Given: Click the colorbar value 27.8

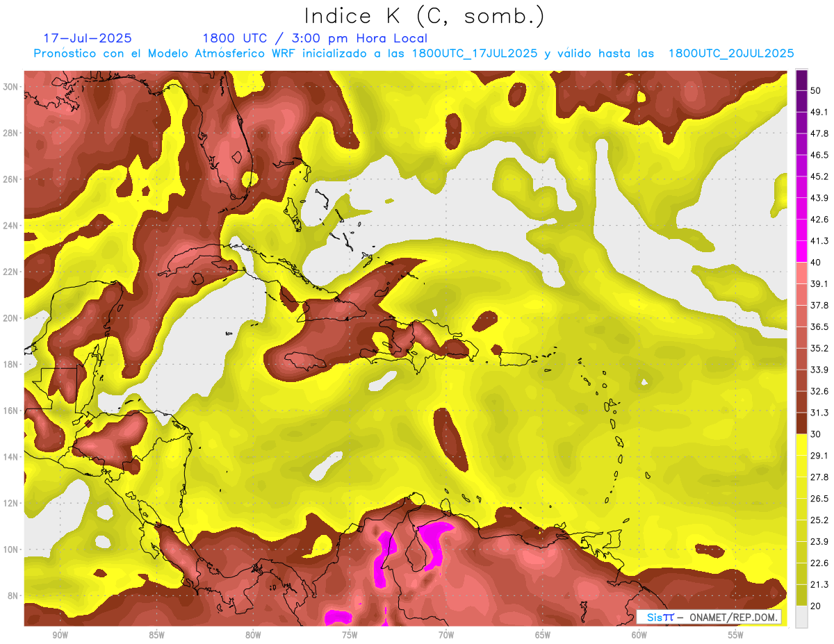Looking at the screenshot, I should pos(819,477).
